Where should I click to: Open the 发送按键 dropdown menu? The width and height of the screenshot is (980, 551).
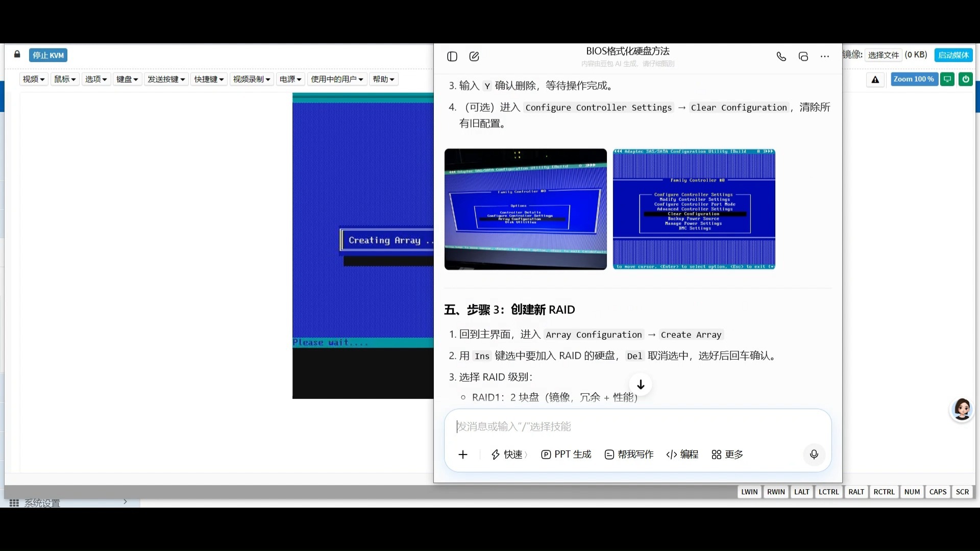point(166,79)
